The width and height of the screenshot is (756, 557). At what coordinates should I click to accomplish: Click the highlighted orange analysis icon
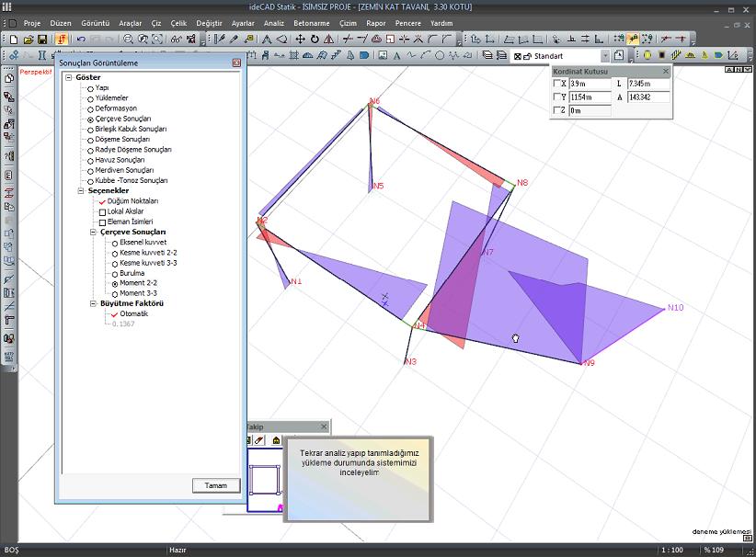point(62,40)
